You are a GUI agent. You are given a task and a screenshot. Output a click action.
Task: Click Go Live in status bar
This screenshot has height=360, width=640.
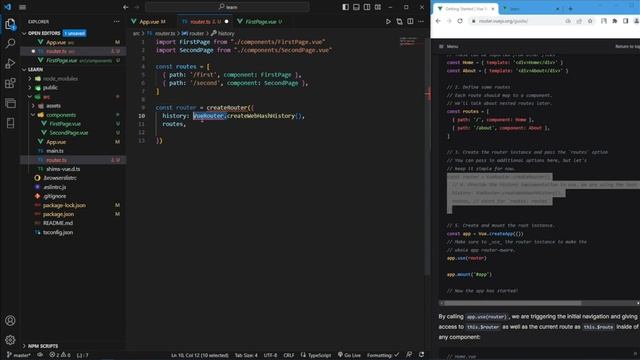pos(349,355)
